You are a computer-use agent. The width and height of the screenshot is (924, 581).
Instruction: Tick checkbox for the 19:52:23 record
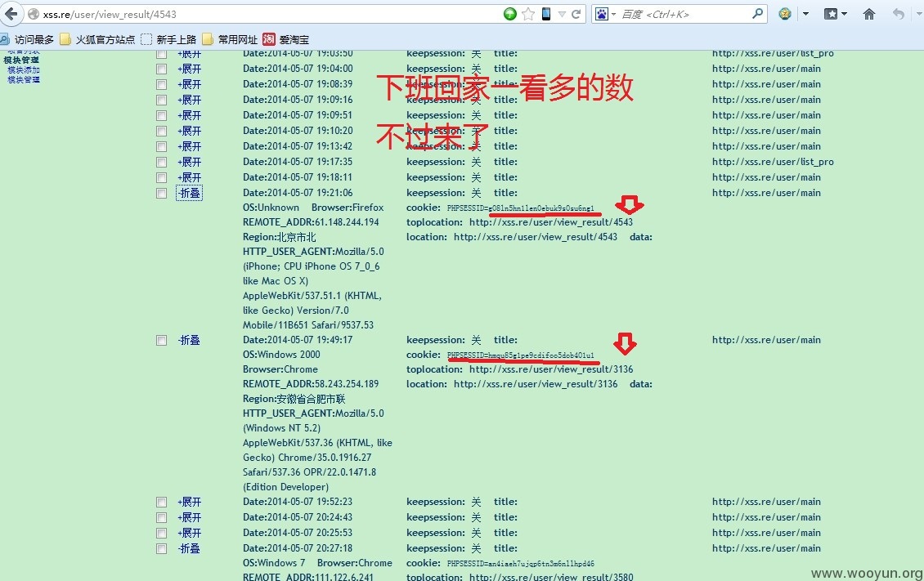tap(161, 502)
